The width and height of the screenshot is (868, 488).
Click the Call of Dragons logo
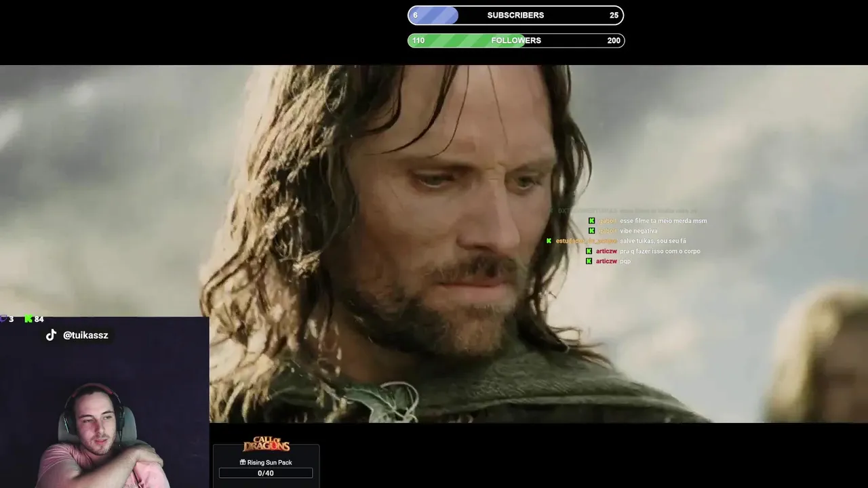[267, 445]
